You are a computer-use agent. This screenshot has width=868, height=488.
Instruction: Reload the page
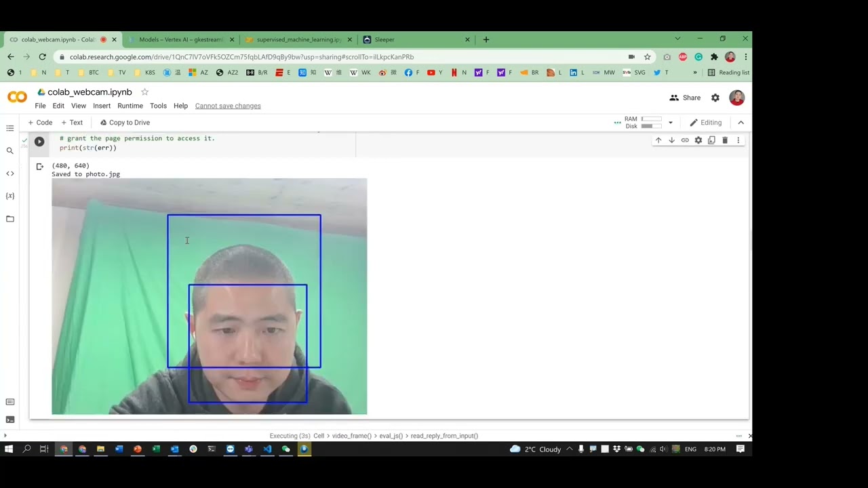(42, 57)
